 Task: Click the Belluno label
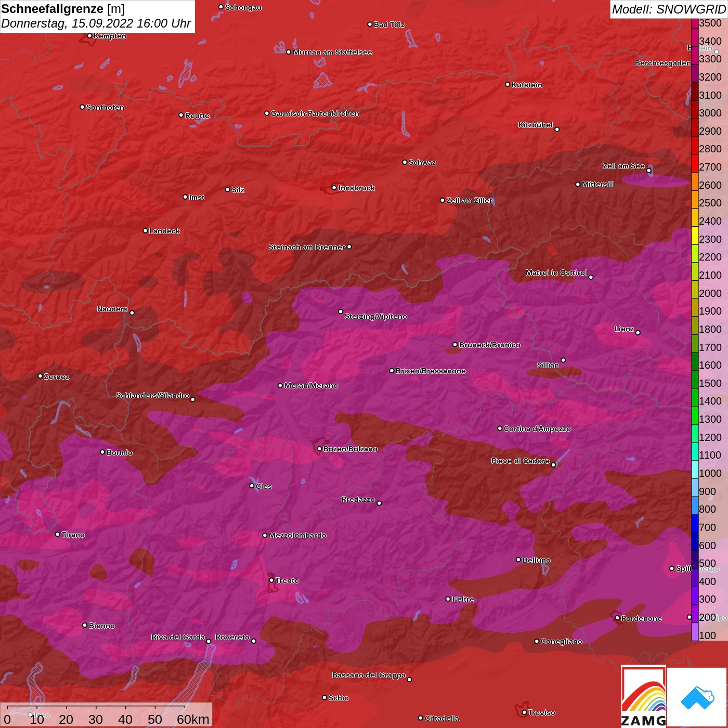(x=536, y=560)
